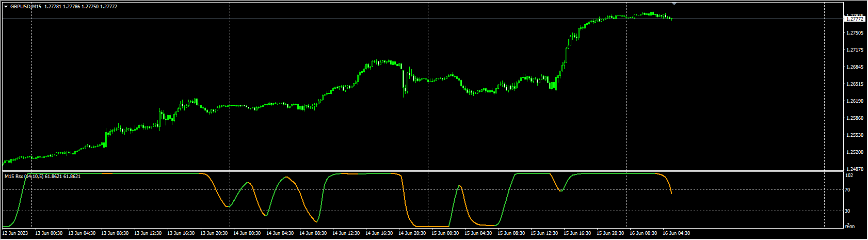Screen dimensions: 868x240
Task: Select the 16 Jun 04:30 time label
Action: click(677, 233)
